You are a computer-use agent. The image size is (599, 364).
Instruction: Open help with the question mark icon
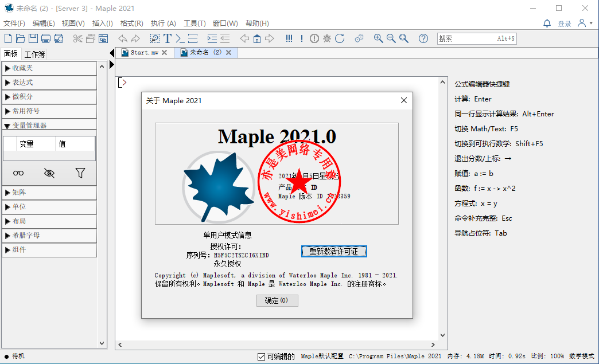coord(423,38)
